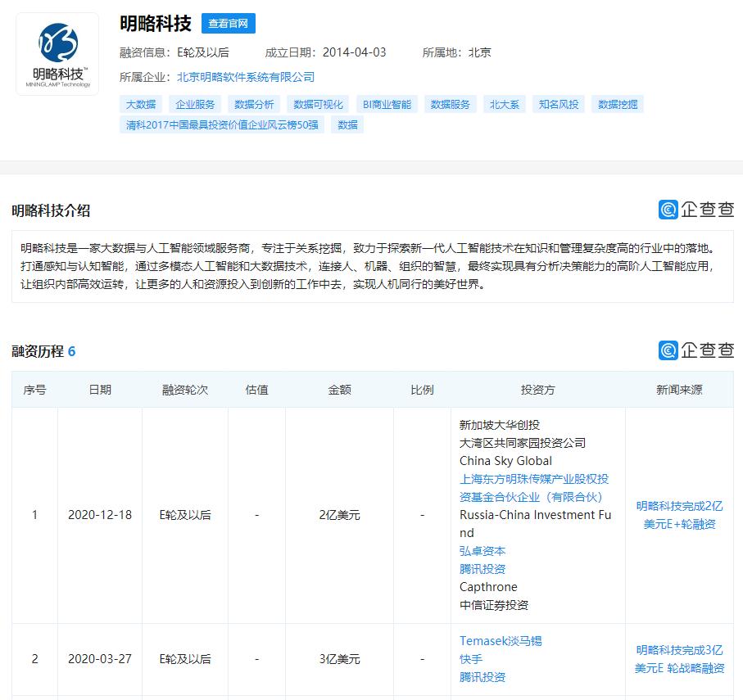Viewport: 743px width, 700px height.
Task: Open investor 上海东方明珠传媒产业股权投资基金合伙企业 link
Action: point(534,488)
